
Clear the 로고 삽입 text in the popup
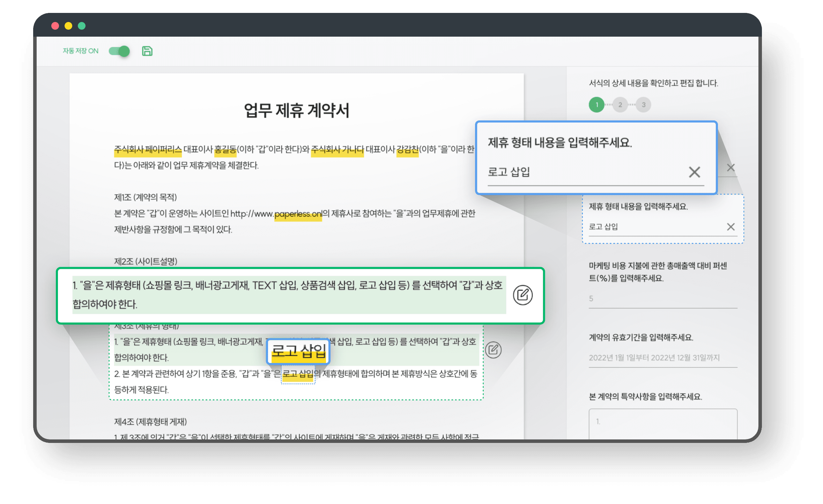click(x=694, y=172)
